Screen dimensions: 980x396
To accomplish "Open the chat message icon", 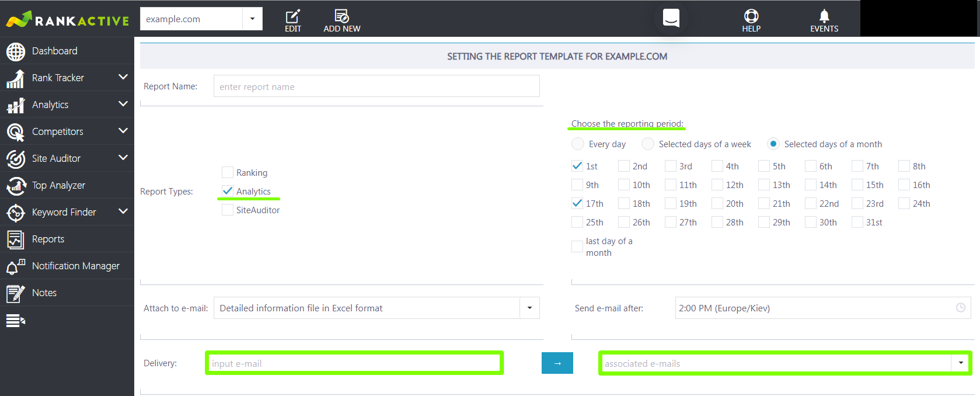I will pyautogui.click(x=671, y=18).
